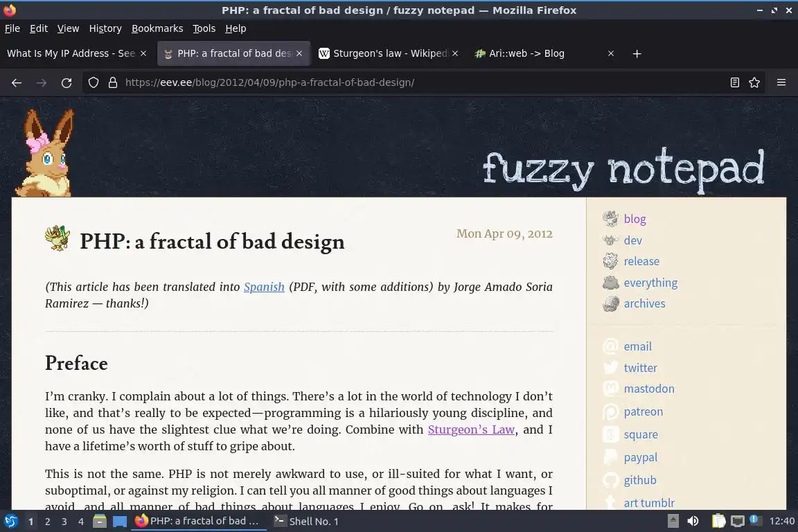Bookmark this page with the star icon
Screen dimensions: 798x532
pyautogui.click(x=754, y=82)
